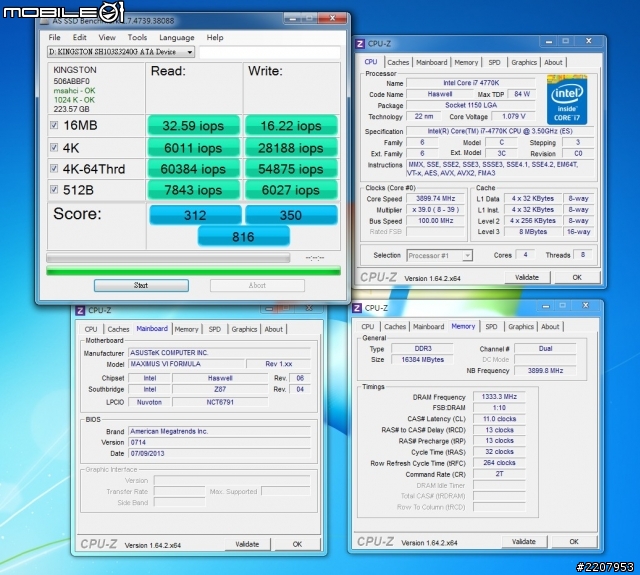Screen dimensions: 640x575
Task: Open the Tools menu in AS SSD
Action: (x=137, y=38)
